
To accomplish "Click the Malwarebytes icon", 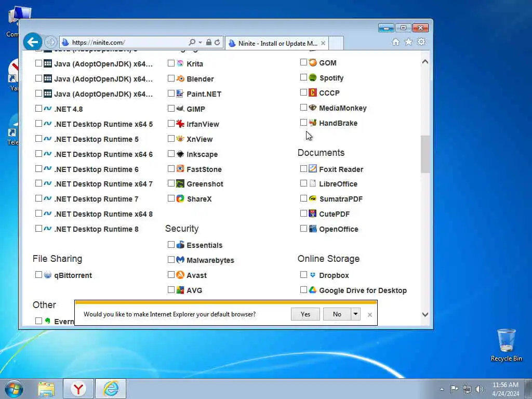I will click(x=180, y=260).
